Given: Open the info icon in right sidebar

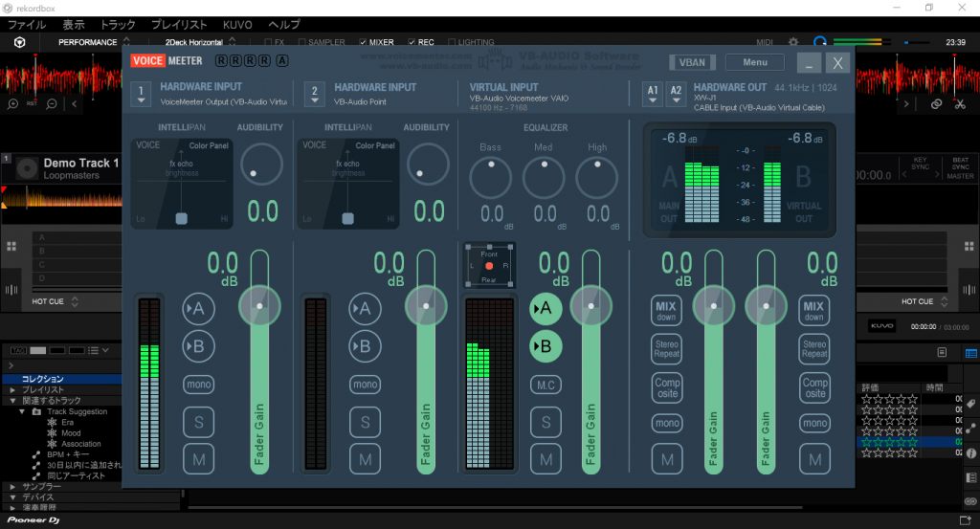Looking at the screenshot, I should 970,453.
